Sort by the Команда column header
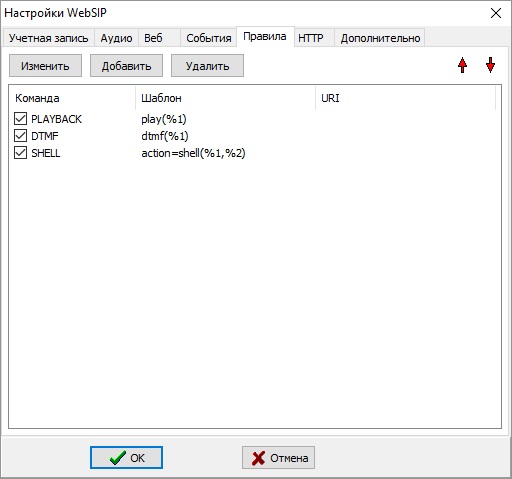Image resolution: width=512 pixels, height=479 pixels. (x=72, y=98)
